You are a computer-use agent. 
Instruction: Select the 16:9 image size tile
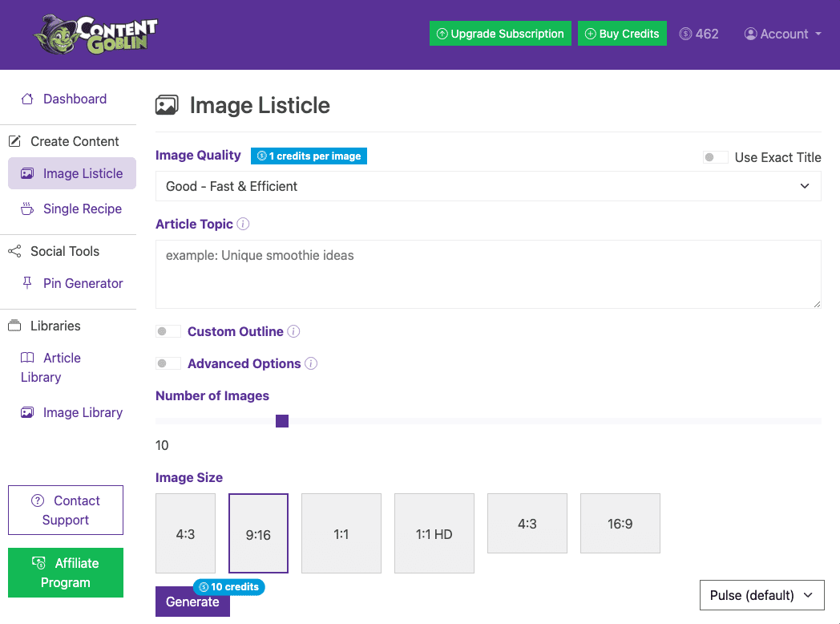click(x=620, y=524)
